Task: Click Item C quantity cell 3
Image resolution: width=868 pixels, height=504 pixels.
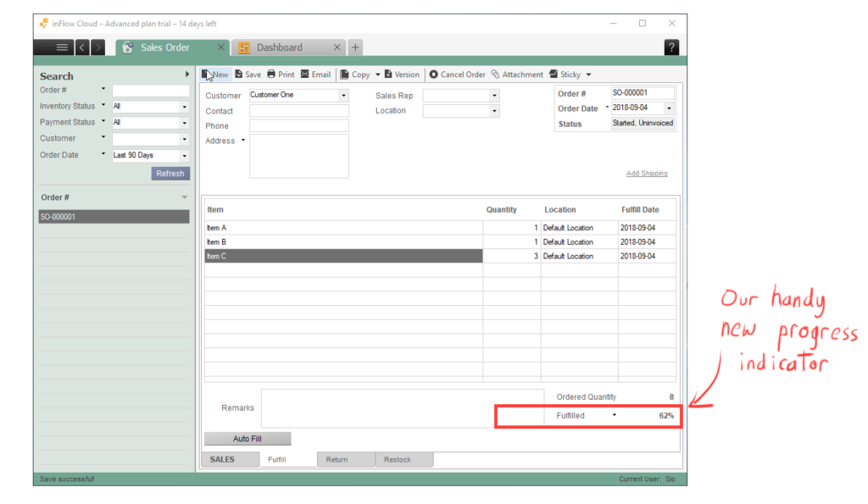Action: (511, 256)
